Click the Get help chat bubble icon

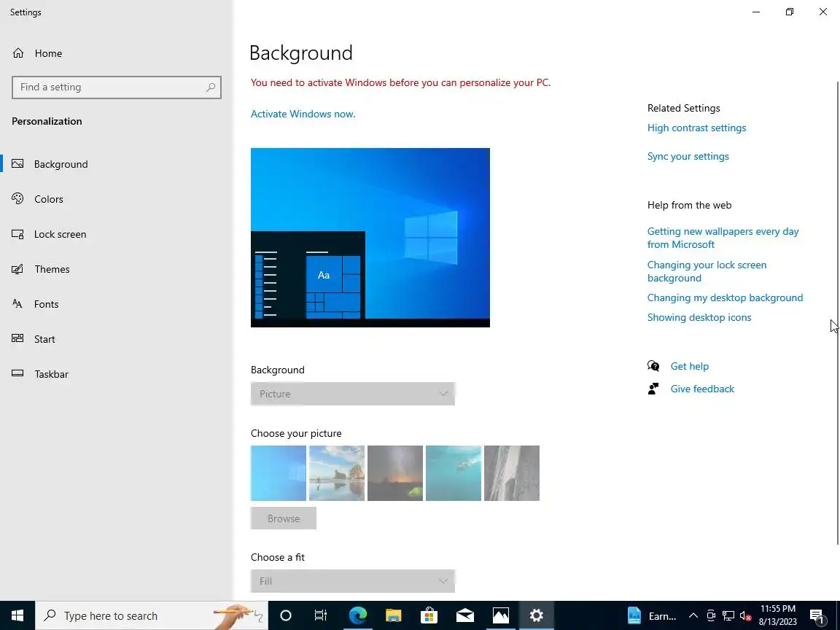653,366
